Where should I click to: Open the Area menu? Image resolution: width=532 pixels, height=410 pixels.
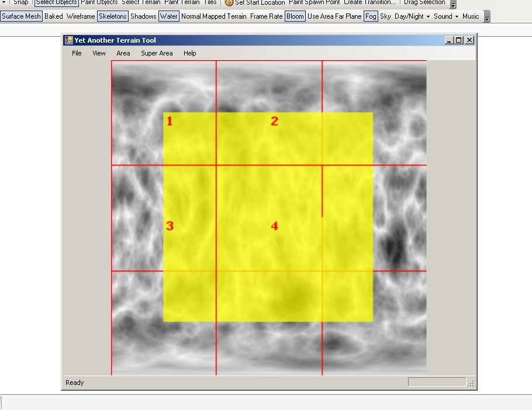click(x=123, y=53)
